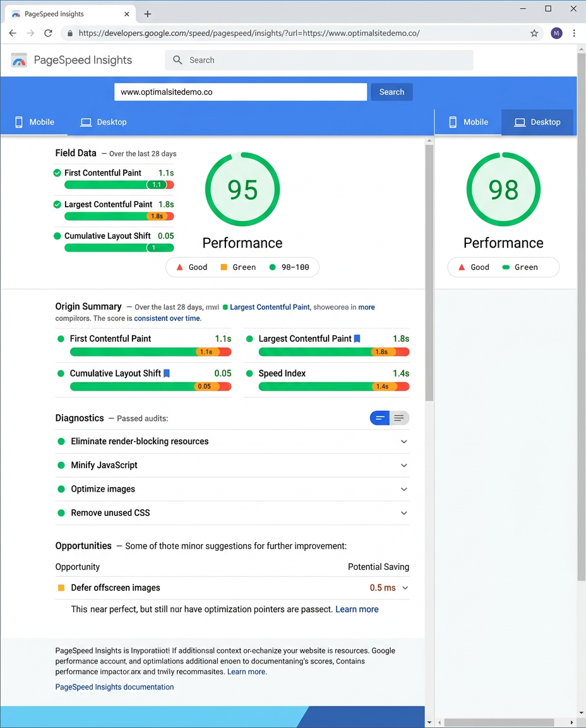The image size is (586, 728).
Task: Click the green check beside Field Data Largest Contentful Paint
Action: click(x=57, y=204)
